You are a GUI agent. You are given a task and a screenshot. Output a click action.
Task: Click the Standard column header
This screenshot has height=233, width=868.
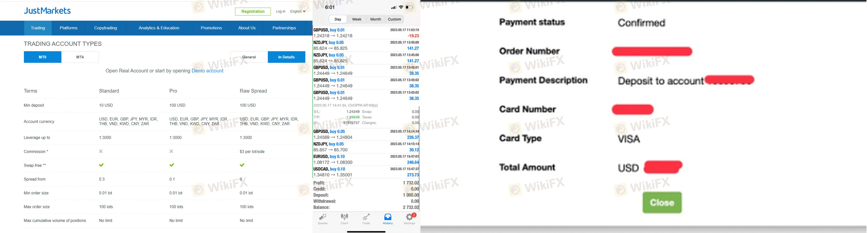click(x=109, y=91)
